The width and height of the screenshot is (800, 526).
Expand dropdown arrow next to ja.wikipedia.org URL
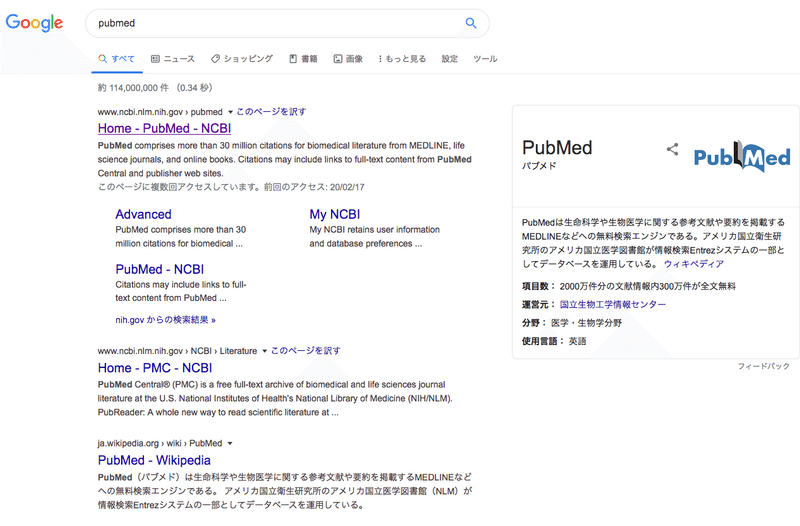tap(230, 443)
